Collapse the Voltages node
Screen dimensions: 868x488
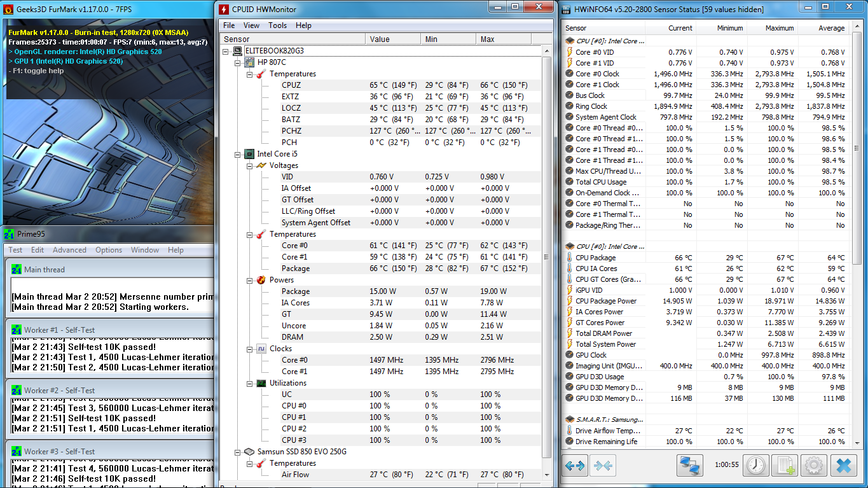pos(250,165)
